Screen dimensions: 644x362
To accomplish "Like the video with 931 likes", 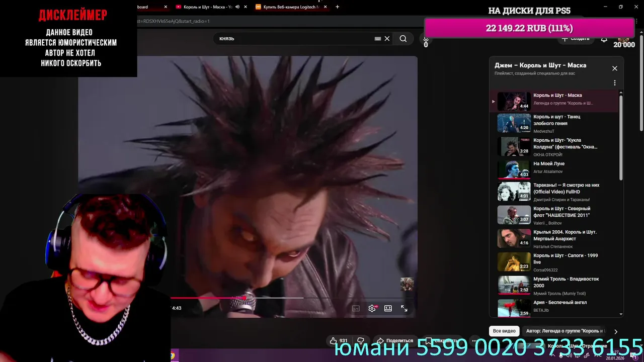I will point(339,340).
